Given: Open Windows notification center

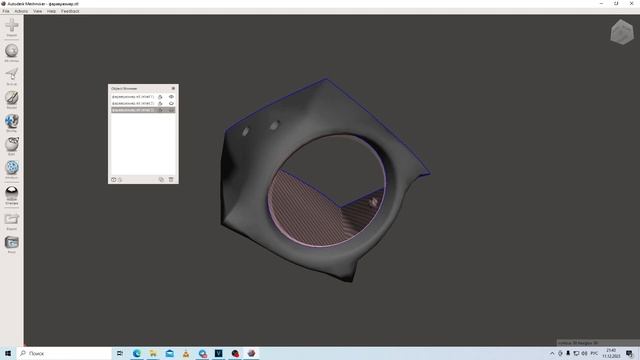Looking at the screenshot, I should 629,353.
